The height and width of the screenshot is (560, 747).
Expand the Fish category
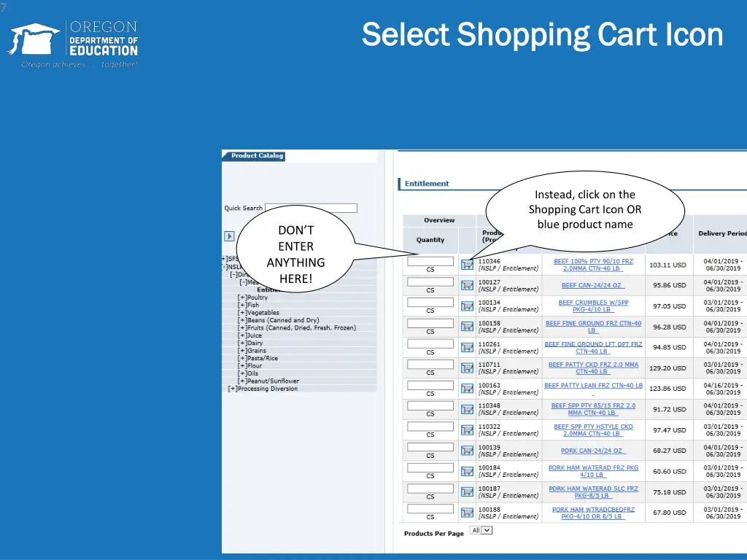point(242,305)
